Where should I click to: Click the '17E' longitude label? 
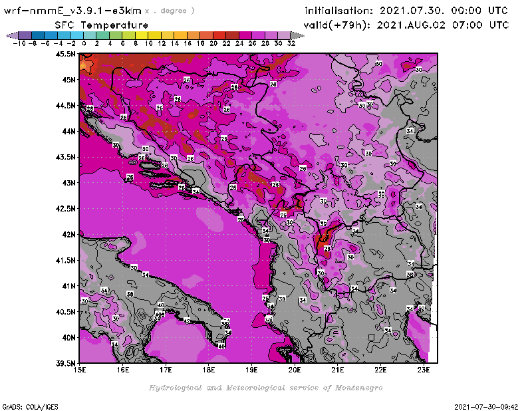pos(166,370)
